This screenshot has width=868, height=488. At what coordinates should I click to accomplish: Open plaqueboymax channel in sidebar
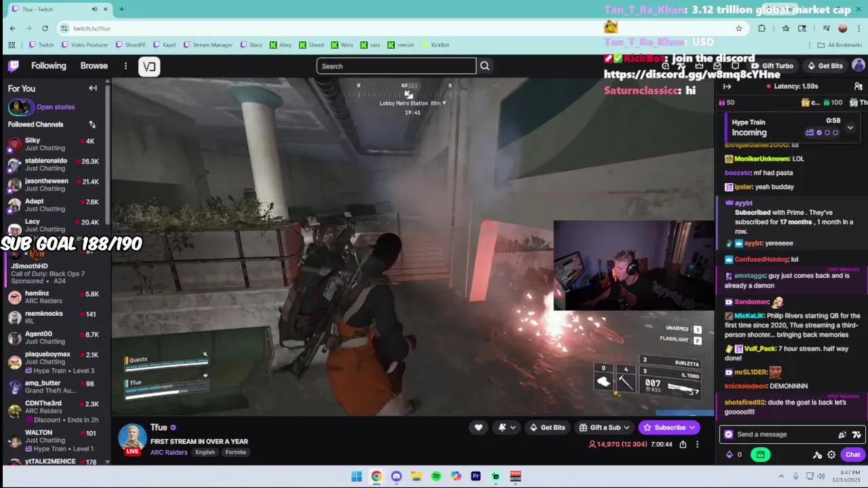point(54,362)
